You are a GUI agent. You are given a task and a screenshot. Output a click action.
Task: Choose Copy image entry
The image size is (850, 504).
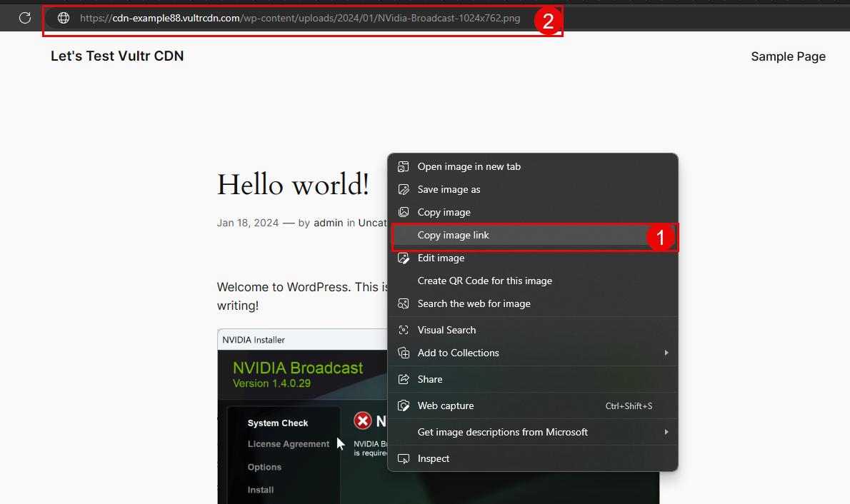coord(533,212)
